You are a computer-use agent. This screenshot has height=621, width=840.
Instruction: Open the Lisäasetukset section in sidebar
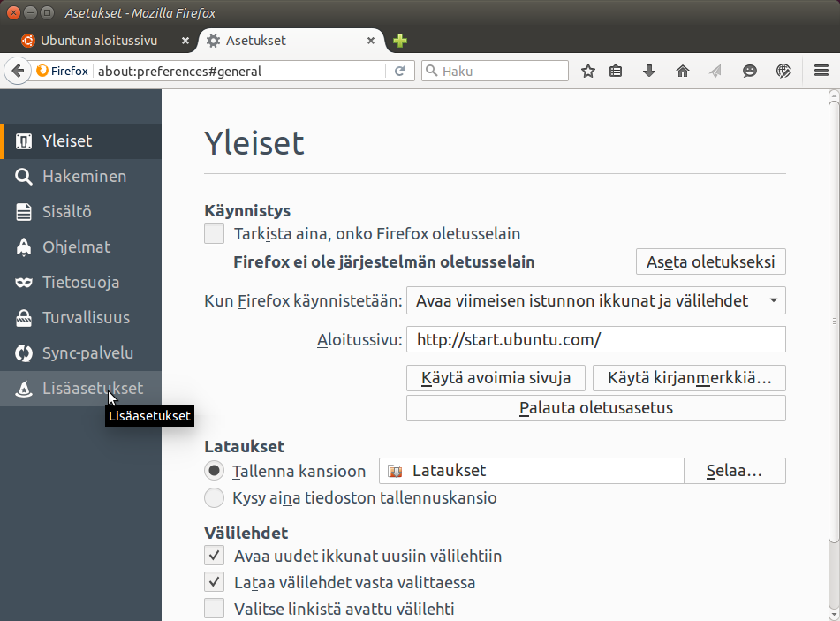[x=92, y=389]
